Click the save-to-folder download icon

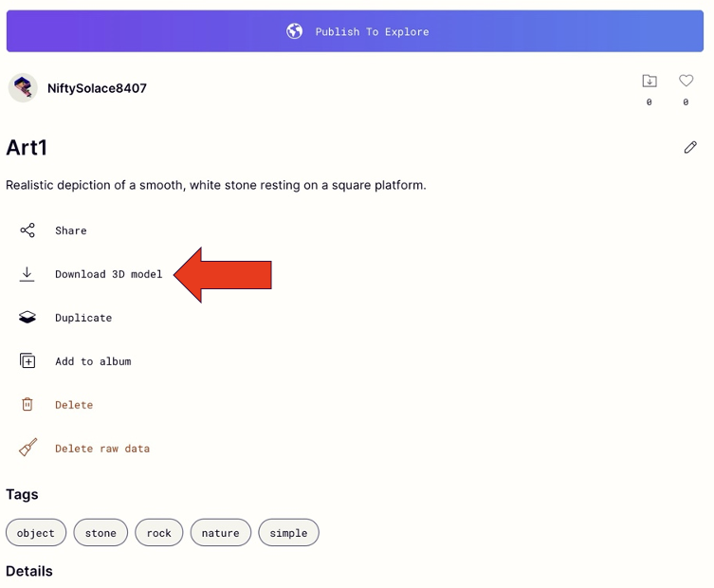coord(650,82)
